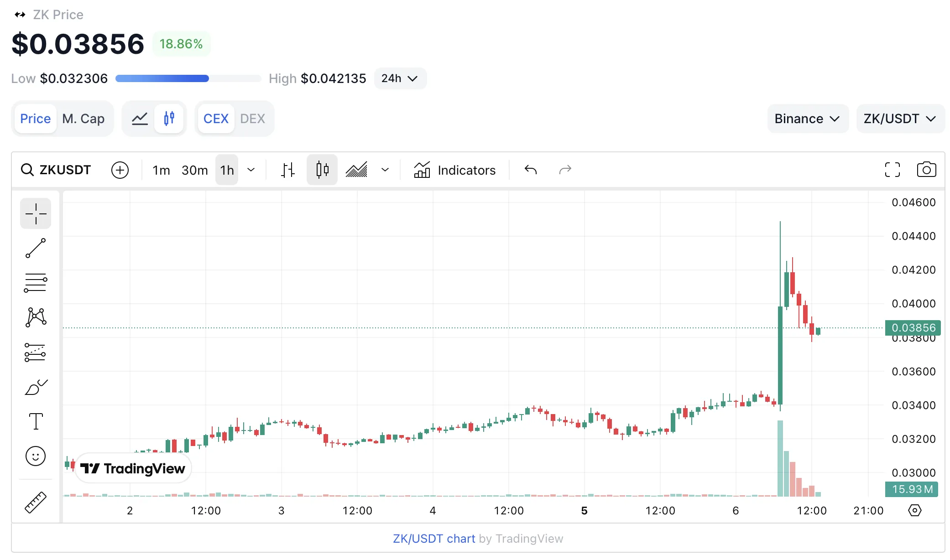
Task: Enter fullscreen chart mode
Action: pos(892,170)
